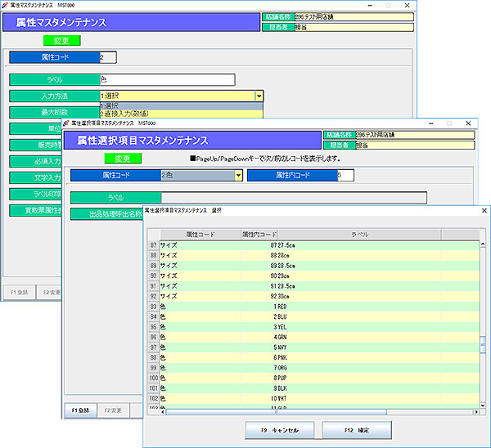
Task: Maximize the 属性選択項目マスタメンテナンス window
Action: (448, 123)
